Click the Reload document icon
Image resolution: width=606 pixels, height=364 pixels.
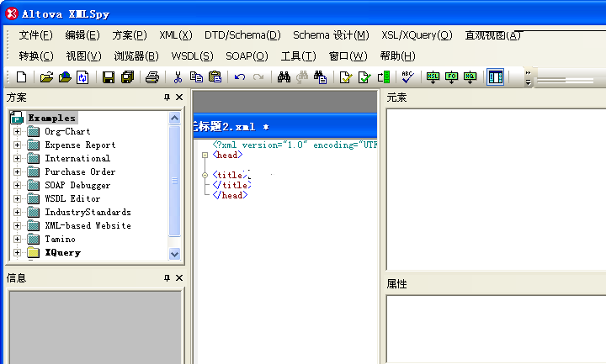pyautogui.click(x=82, y=77)
